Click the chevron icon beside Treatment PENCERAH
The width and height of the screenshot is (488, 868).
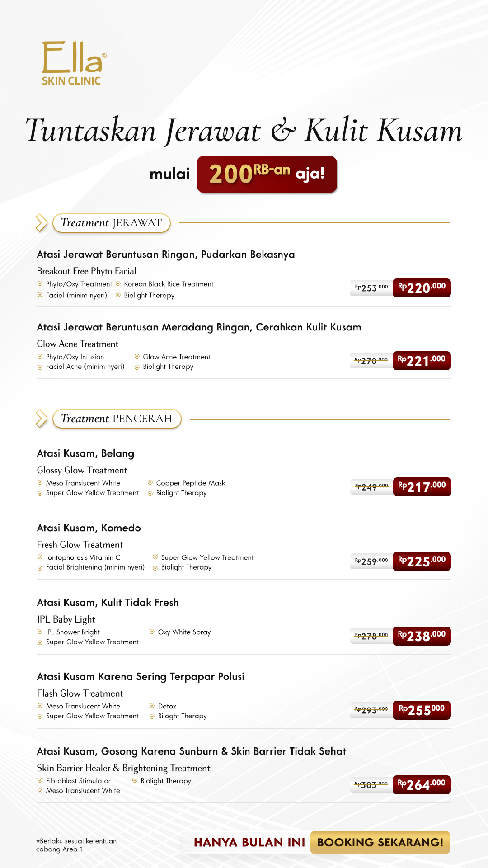tap(42, 419)
